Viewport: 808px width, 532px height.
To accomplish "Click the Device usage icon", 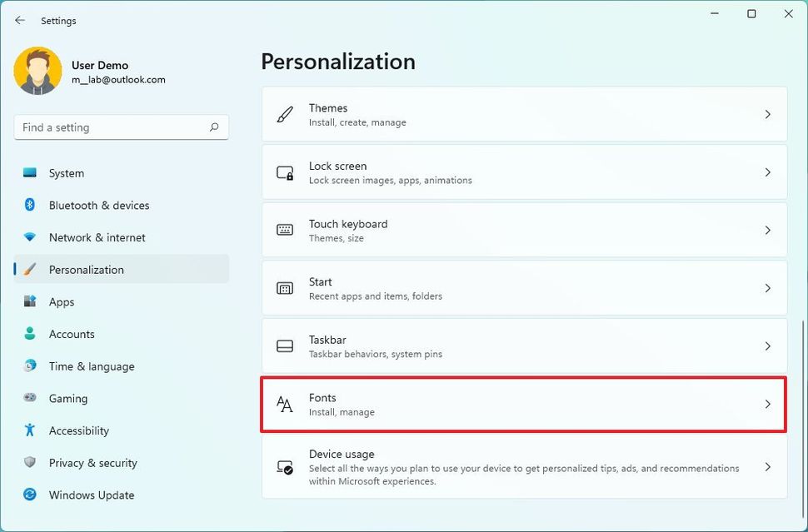I will 285,467.
